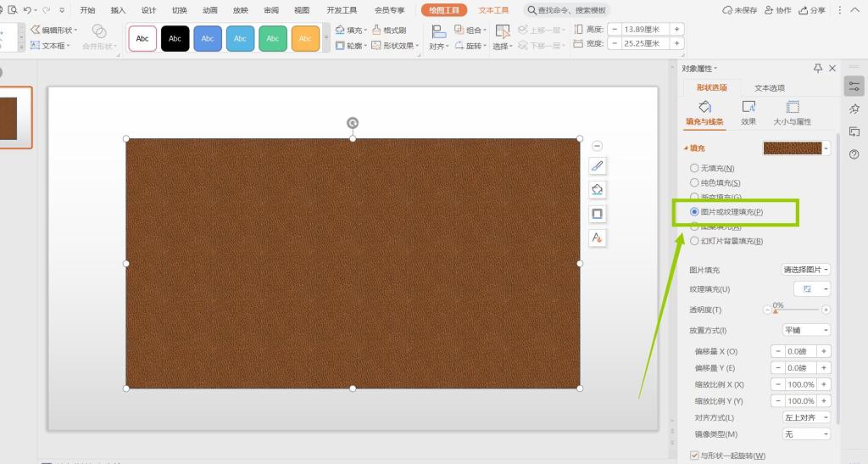Expand the alignment (左上对齐) dropdown
Viewport: 868px width, 464px height.
pyautogui.click(x=805, y=417)
